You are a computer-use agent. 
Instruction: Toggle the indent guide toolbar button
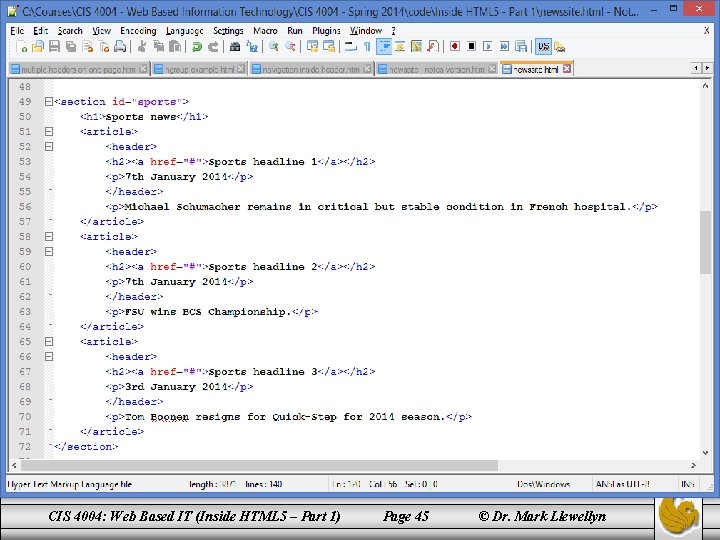(384, 46)
